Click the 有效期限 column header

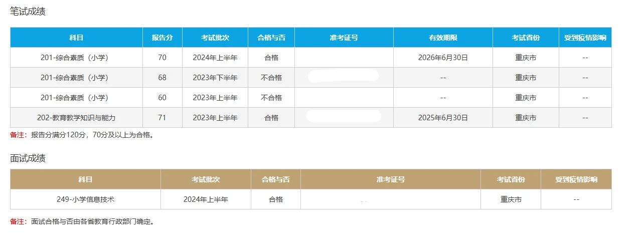(x=443, y=38)
